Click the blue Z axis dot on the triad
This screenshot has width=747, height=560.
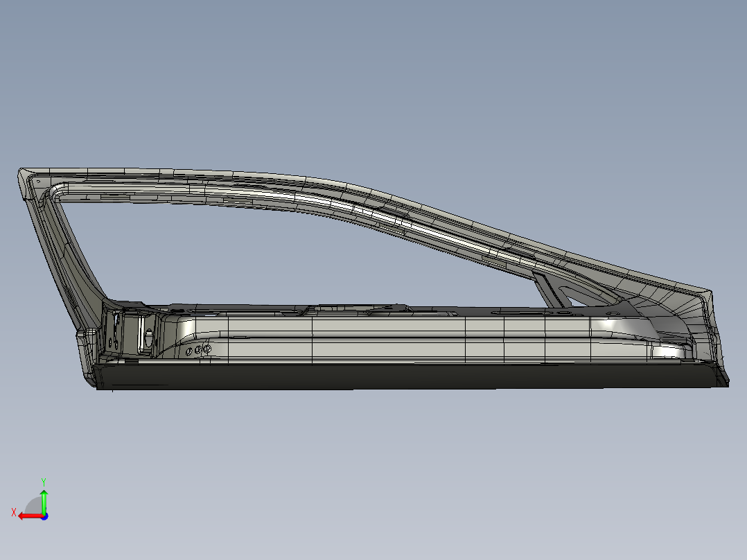(44, 516)
